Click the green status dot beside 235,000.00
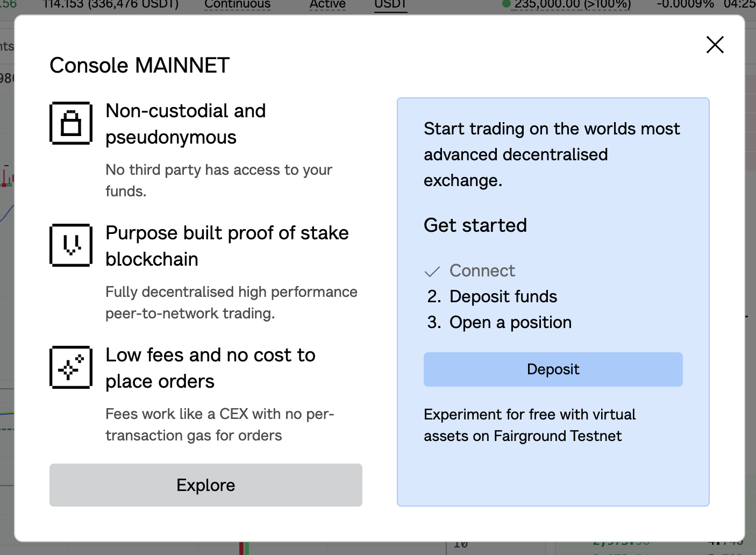Viewport: 756px width, 555px height. [506, 4]
